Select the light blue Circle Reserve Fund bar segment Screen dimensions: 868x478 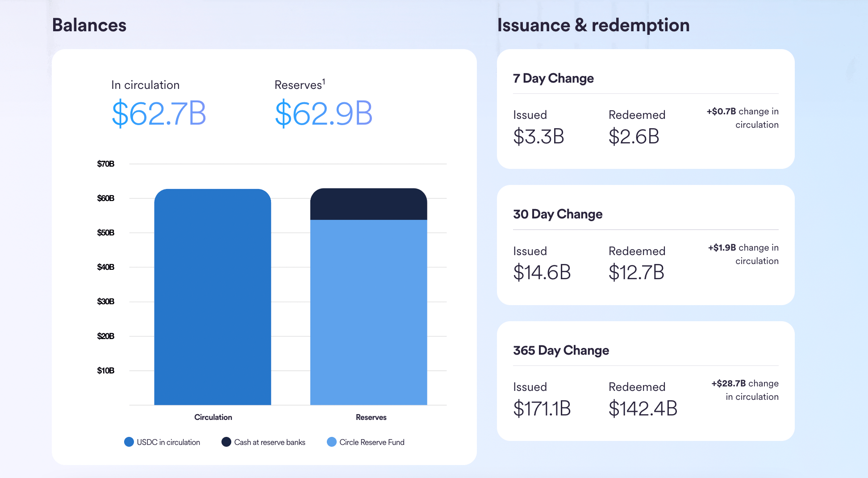(369, 312)
